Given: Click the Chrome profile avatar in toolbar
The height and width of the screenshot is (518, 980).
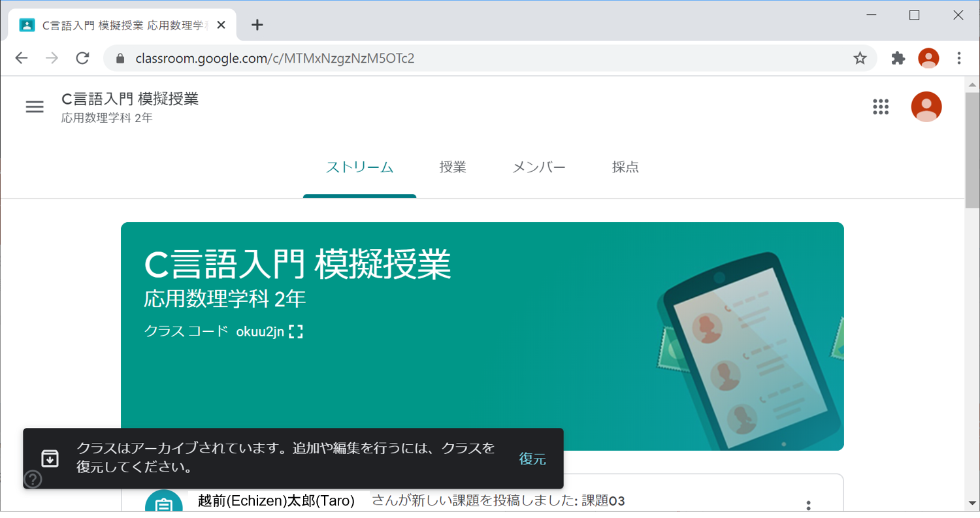Looking at the screenshot, I should (x=928, y=59).
